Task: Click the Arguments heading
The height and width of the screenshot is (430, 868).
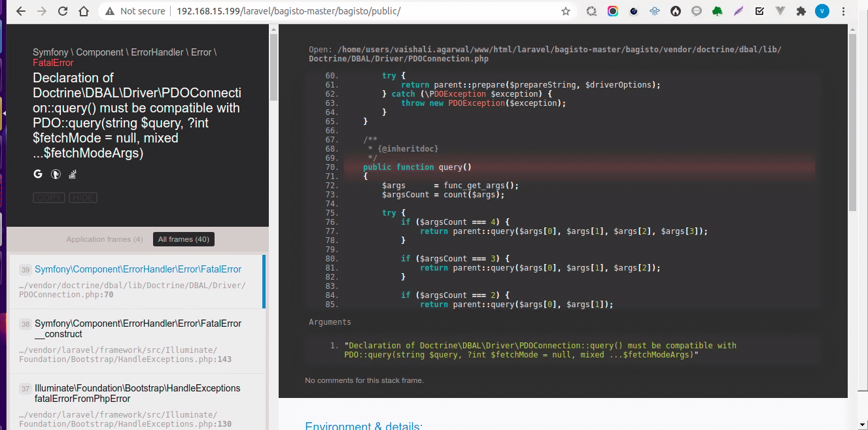Action: point(330,322)
